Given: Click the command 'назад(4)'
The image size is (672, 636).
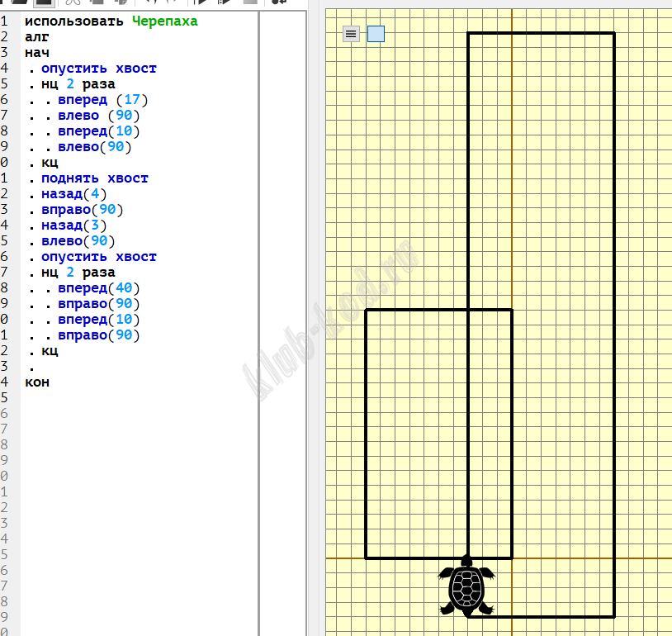Looking at the screenshot, I should (73, 194).
